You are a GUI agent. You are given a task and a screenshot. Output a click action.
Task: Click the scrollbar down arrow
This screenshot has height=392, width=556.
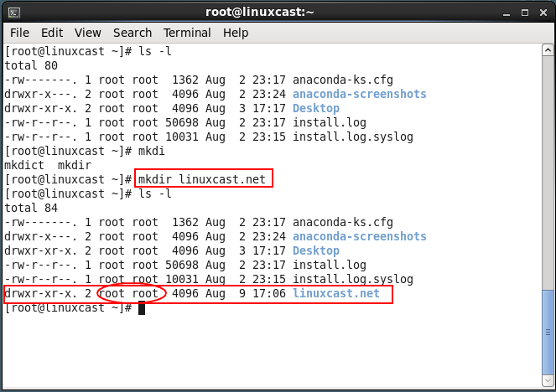[548, 380]
